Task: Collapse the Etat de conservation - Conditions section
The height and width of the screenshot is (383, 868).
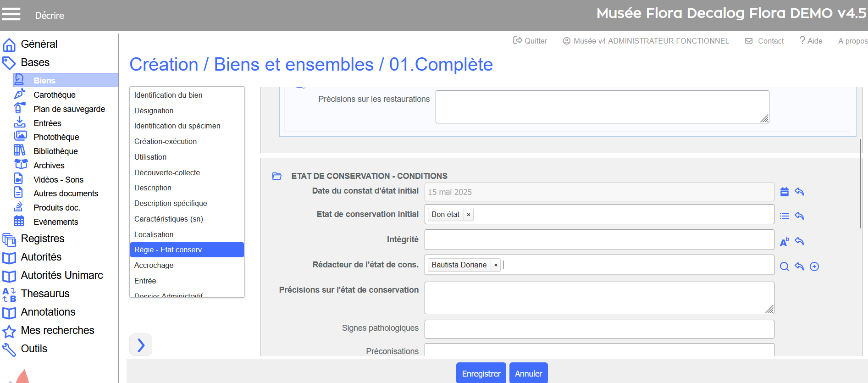Action: pos(277,176)
